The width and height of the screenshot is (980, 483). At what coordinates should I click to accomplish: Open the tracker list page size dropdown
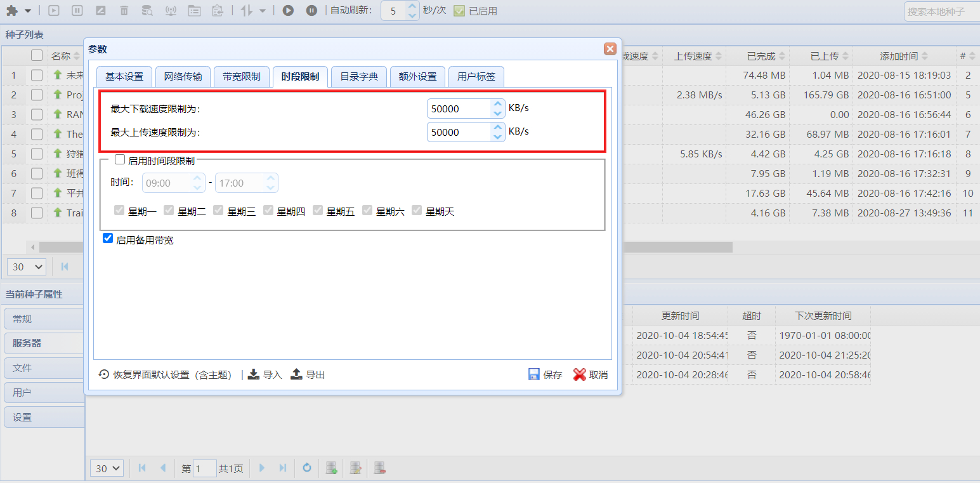point(107,468)
